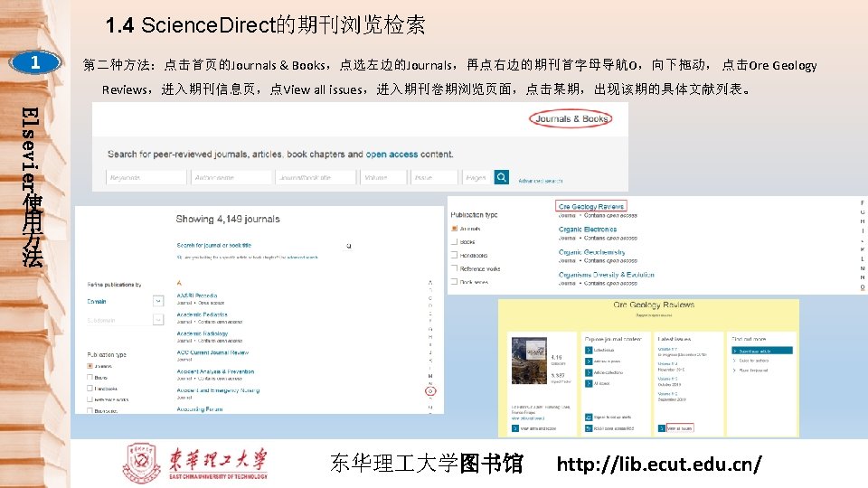868x488 pixels.
Task: Click the Keywords search field
Action: coord(146,178)
